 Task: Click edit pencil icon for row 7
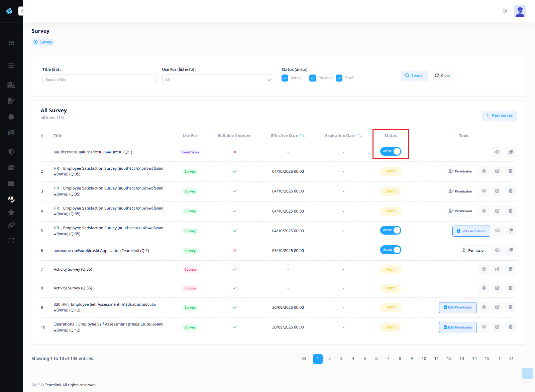[x=497, y=269]
